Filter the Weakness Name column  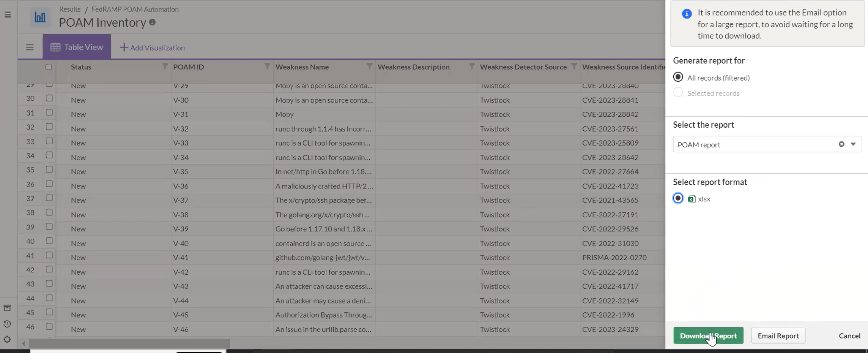369,66
